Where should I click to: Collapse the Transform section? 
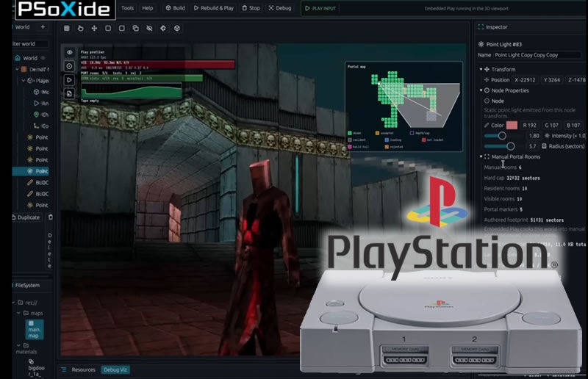coord(481,69)
